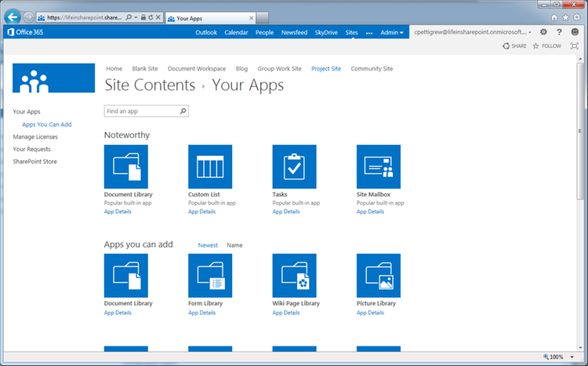This screenshot has width=588, height=366.
Task: Click the security lock icon in address bar
Action: (x=143, y=17)
